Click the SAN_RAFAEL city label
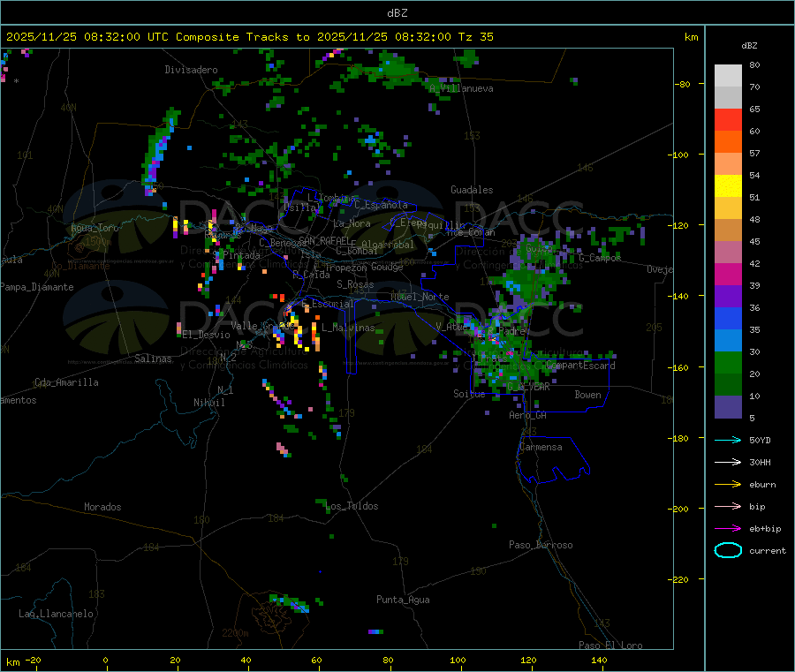The width and height of the screenshot is (795, 672). point(324,240)
